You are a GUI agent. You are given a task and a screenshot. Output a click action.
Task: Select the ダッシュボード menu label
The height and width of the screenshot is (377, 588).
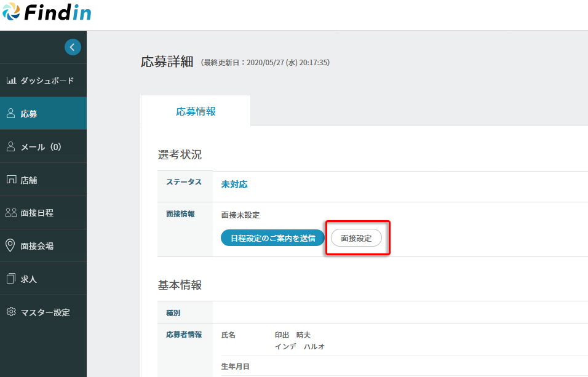[x=47, y=81]
